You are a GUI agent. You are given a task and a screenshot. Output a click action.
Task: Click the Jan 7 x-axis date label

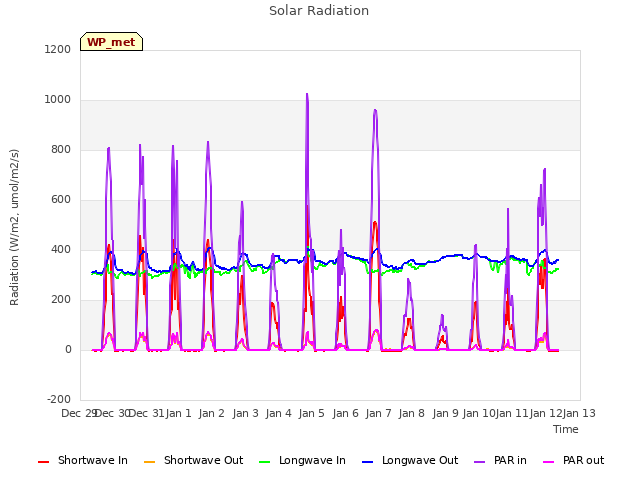pos(378,413)
